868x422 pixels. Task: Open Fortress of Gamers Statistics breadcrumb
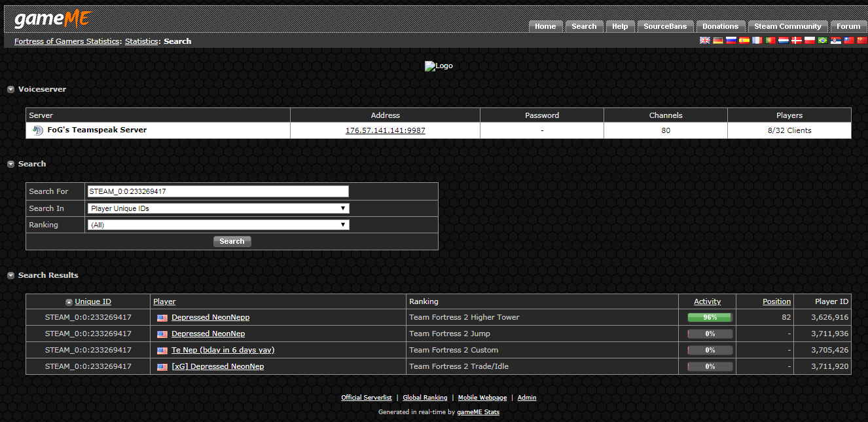click(67, 41)
